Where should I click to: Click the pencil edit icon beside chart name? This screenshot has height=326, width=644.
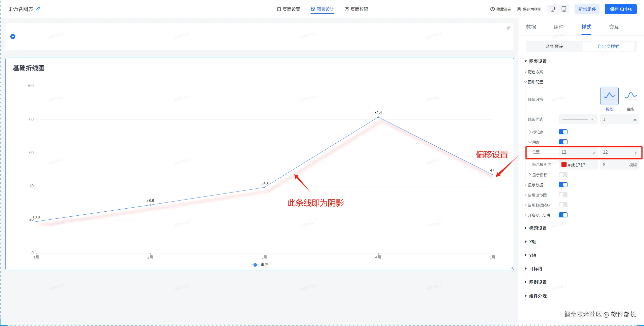(x=38, y=9)
